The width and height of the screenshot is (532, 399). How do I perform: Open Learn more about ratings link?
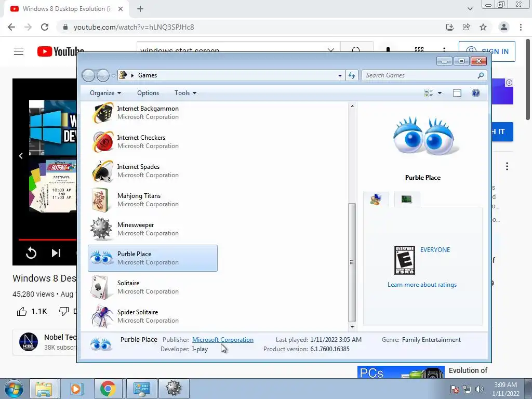(x=422, y=285)
